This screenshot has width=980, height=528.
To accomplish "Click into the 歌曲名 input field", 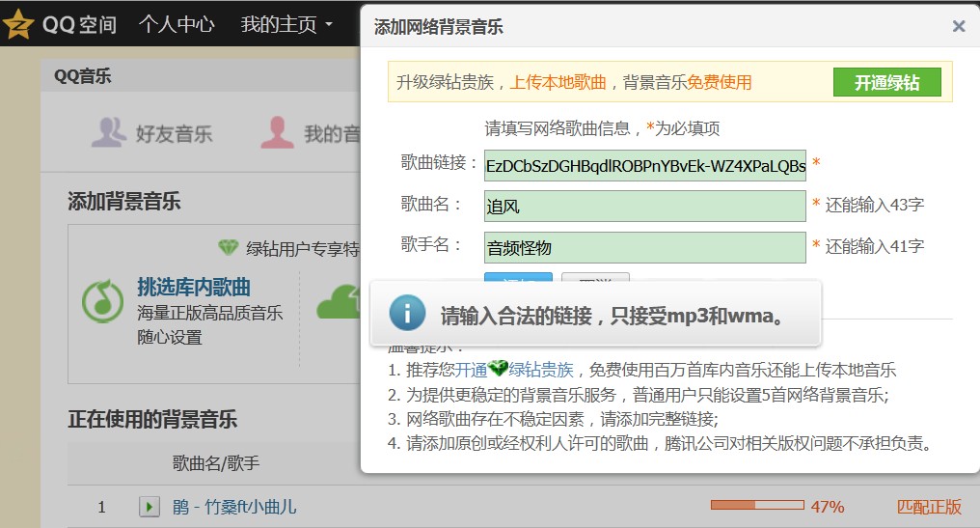I will [x=645, y=207].
